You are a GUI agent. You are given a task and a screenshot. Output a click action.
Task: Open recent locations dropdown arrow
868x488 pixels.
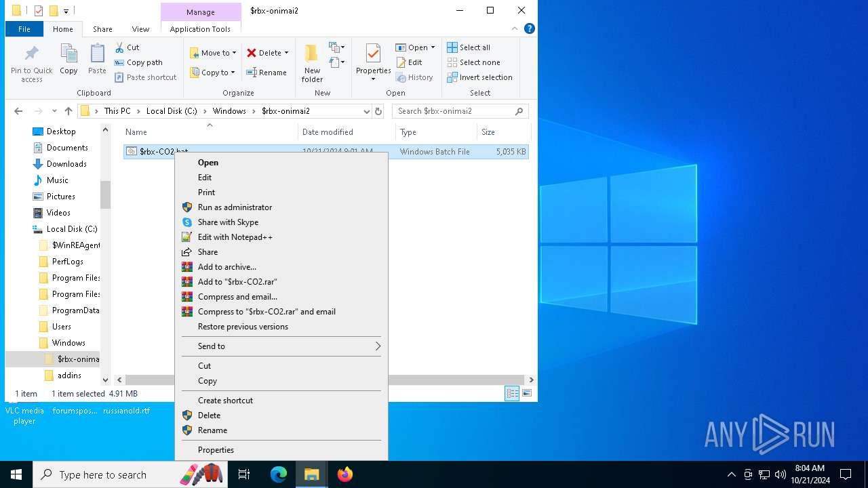54,111
